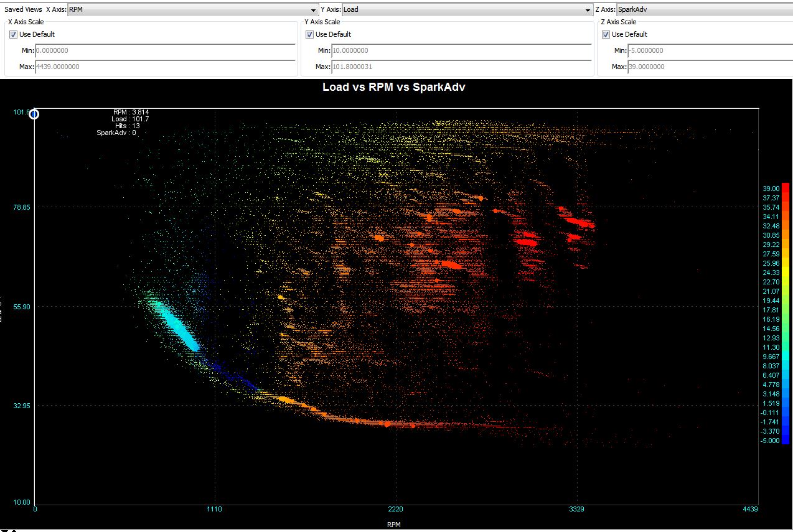Select the X Axis Max field showing 4439

pyautogui.click(x=165, y=67)
